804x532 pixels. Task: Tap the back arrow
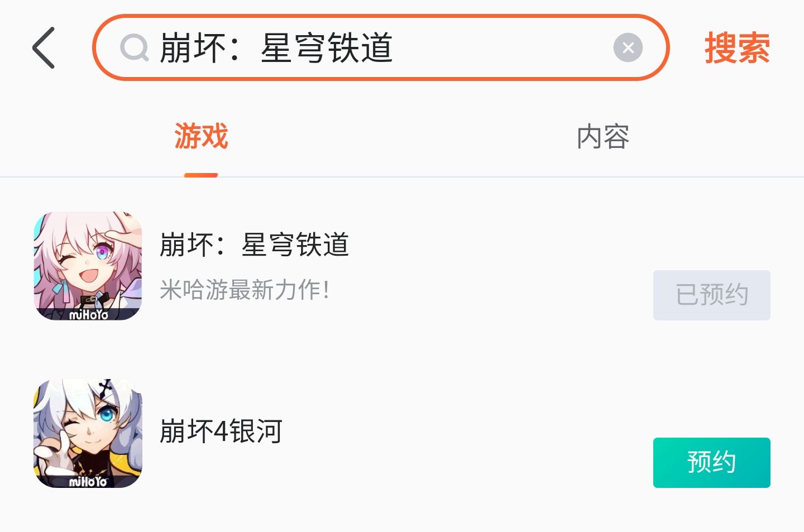pyautogui.click(x=44, y=48)
